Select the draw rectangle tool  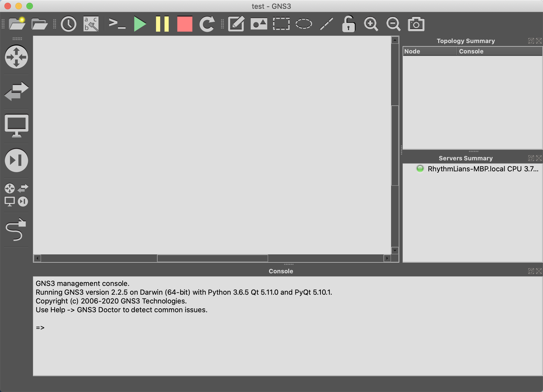coord(281,24)
